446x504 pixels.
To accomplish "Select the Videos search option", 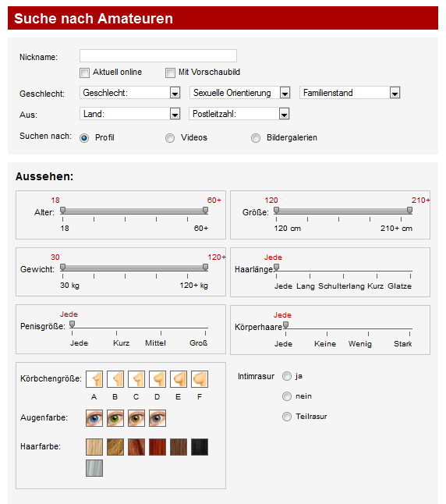I will 170,138.
